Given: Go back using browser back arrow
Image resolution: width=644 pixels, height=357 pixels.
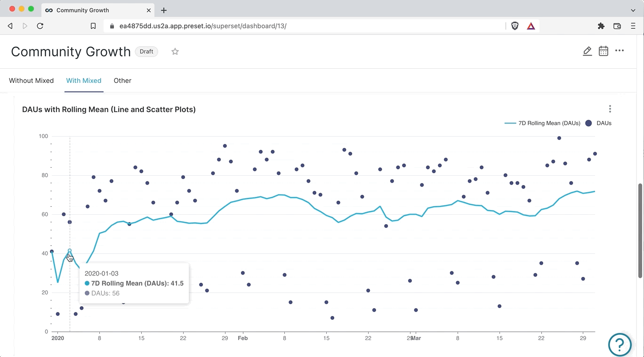Looking at the screenshot, I should point(10,26).
